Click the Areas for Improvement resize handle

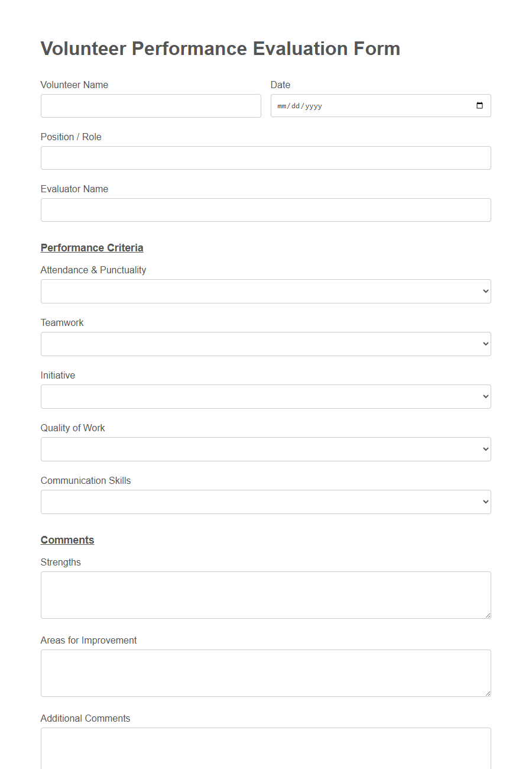488,694
